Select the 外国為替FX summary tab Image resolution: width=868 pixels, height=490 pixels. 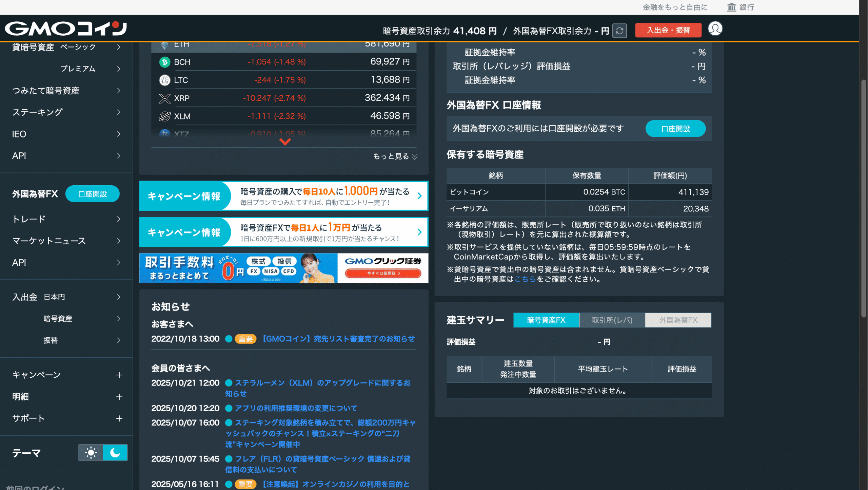tap(678, 320)
